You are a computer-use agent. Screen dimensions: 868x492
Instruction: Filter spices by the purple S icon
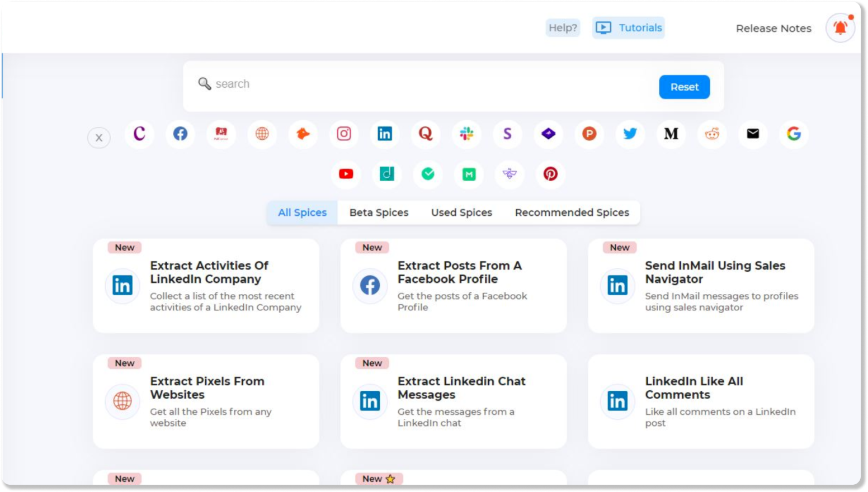pyautogui.click(x=507, y=134)
